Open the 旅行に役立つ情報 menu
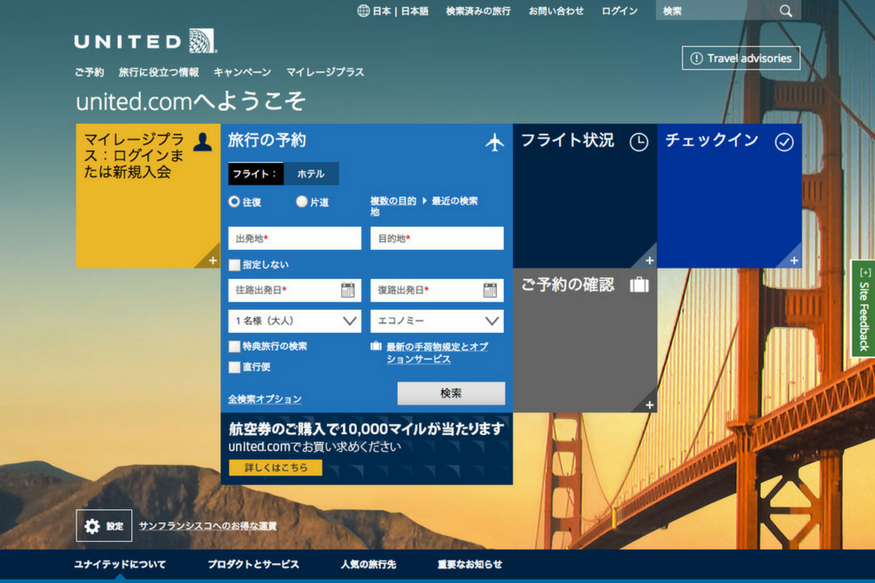875x583 pixels. tap(158, 72)
